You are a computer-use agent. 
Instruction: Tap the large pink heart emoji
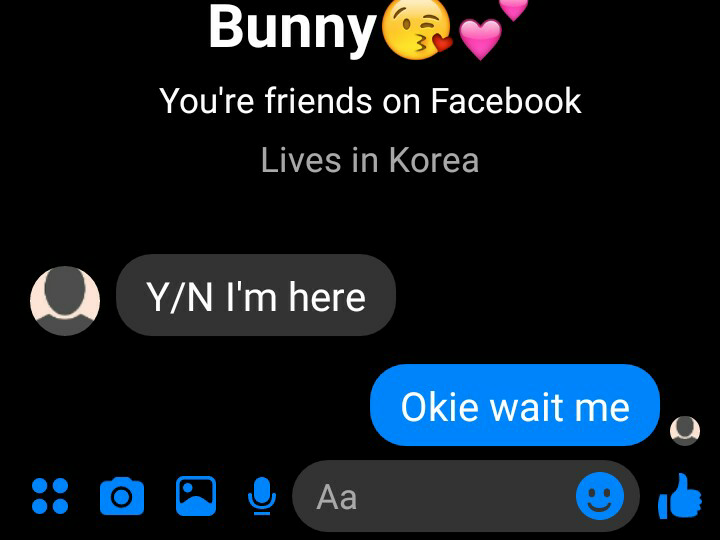pyautogui.click(x=480, y=39)
